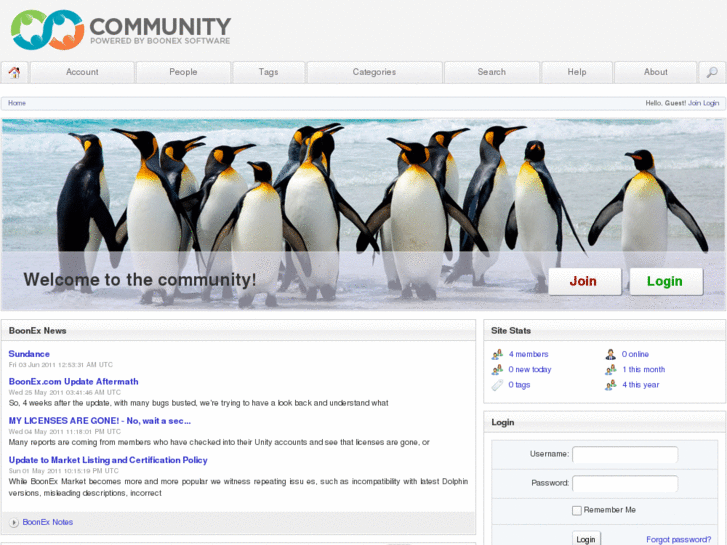Click the arrow icon beside BoonEx Notes
The height and width of the screenshot is (545, 727).
pyautogui.click(x=14, y=523)
